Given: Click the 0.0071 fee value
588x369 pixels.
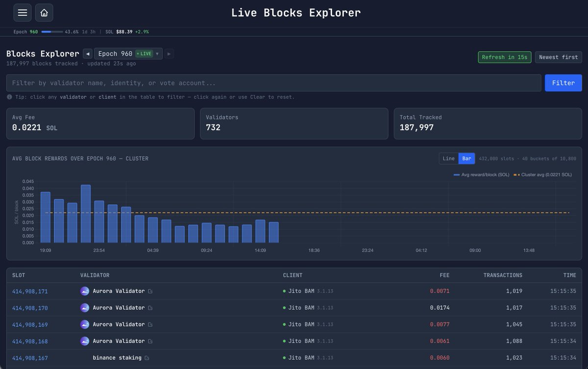Looking at the screenshot, I should tap(440, 291).
